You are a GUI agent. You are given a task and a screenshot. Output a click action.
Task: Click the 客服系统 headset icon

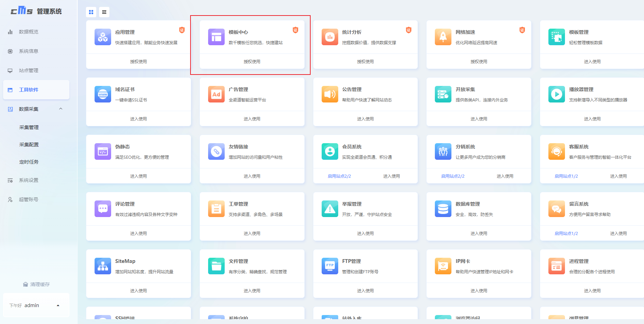557,151
